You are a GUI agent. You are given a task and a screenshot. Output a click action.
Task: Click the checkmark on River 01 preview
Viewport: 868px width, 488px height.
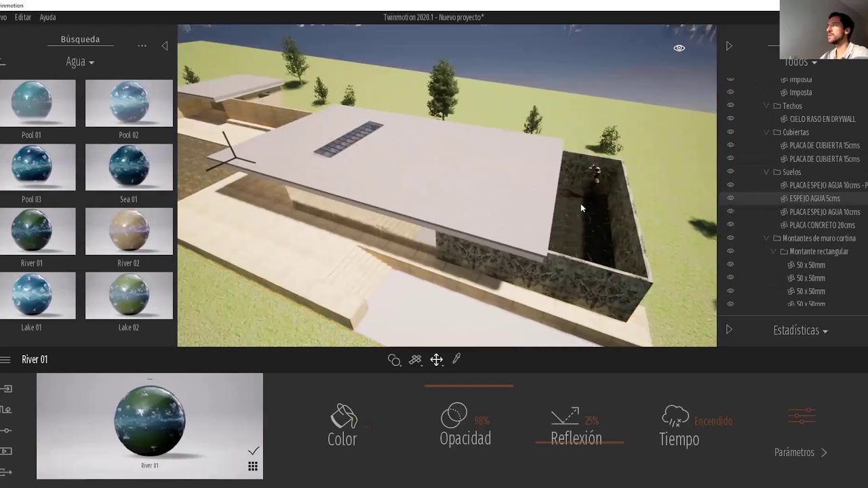pyautogui.click(x=253, y=451)
